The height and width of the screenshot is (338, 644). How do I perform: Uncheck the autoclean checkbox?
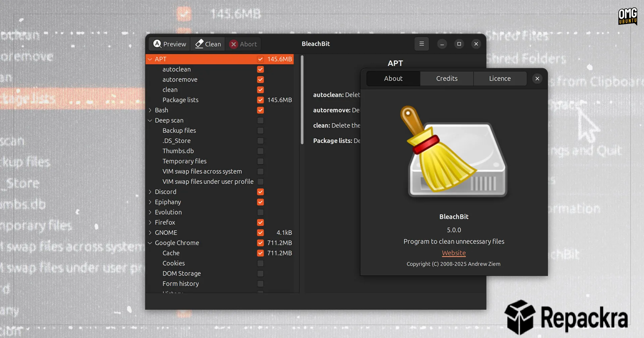[260, 69]
